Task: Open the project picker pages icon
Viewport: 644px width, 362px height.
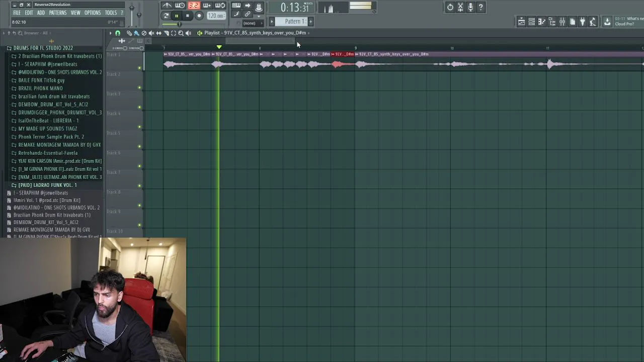Action: point(572,22)
